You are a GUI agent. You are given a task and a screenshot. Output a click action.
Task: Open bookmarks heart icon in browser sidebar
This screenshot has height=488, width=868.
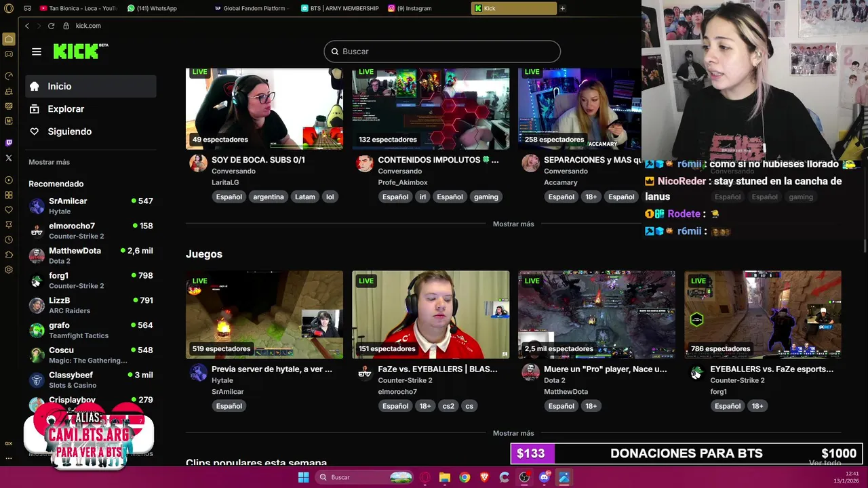click(9, 210)
